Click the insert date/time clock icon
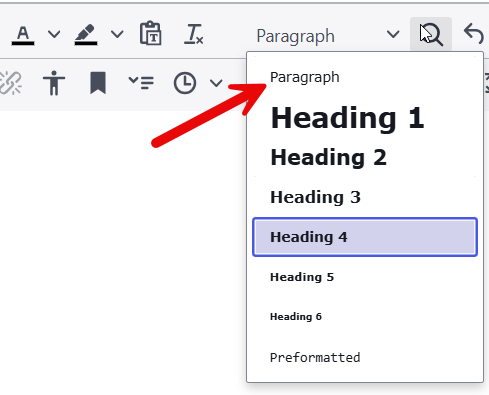Image resolution: width=489 pixels, height=395 pixels. [x=185, y=83]
